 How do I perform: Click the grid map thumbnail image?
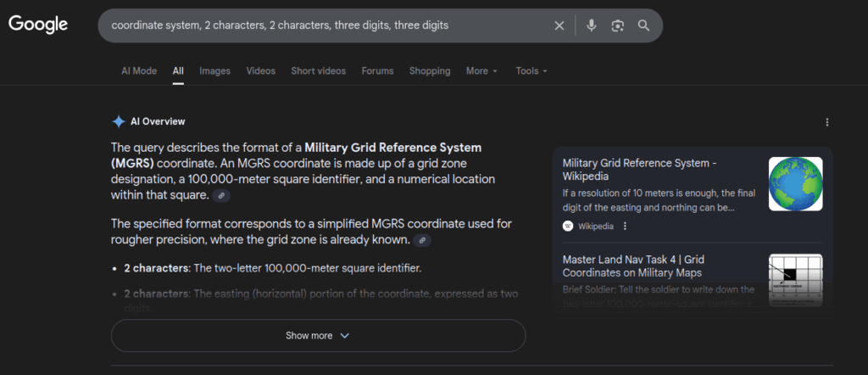pos(795,280)
